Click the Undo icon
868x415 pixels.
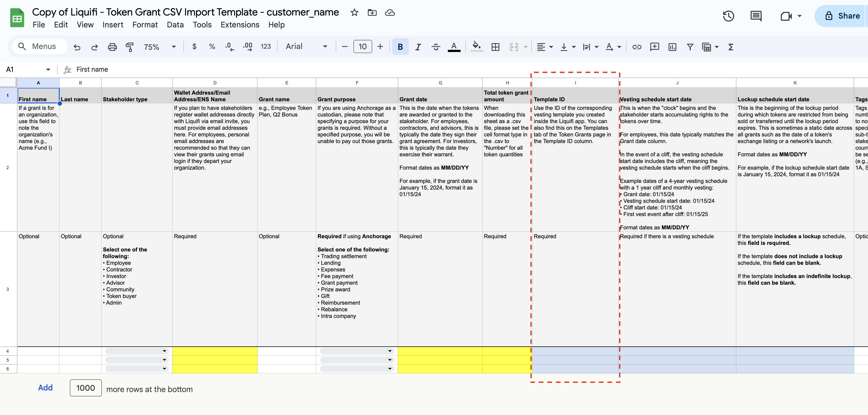[77, 47]
